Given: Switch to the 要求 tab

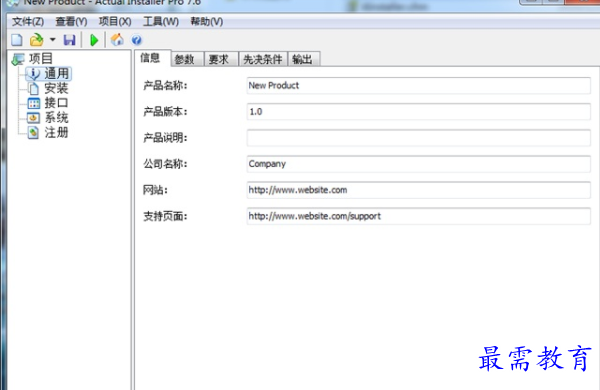Looking at the screenshot, I should point(221,59).
